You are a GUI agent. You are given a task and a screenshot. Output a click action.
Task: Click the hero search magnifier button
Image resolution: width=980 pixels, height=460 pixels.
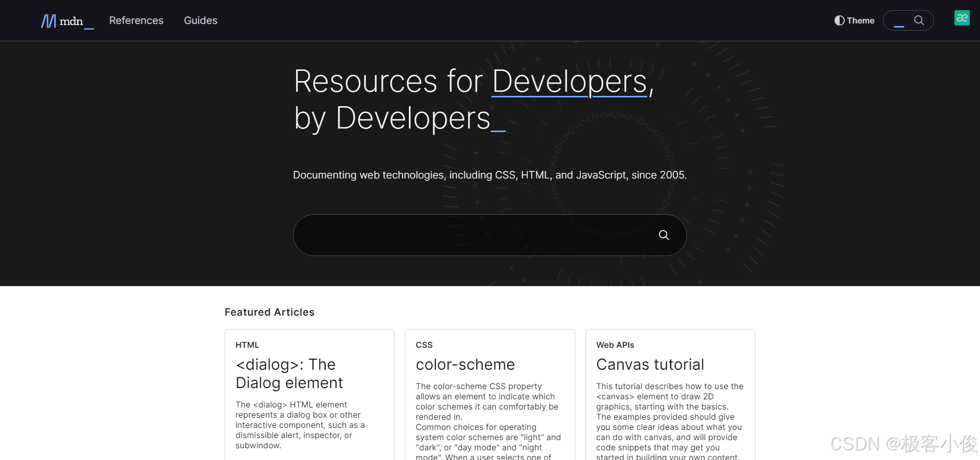664,235
